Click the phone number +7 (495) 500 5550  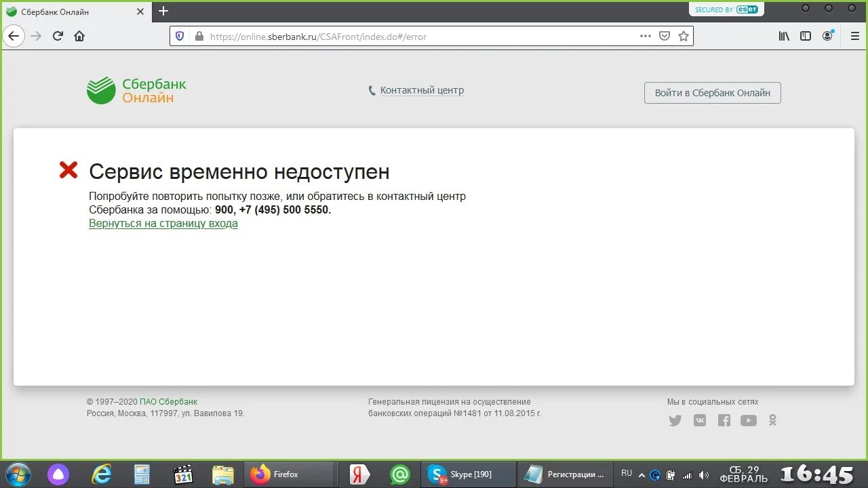coord(285,210)
